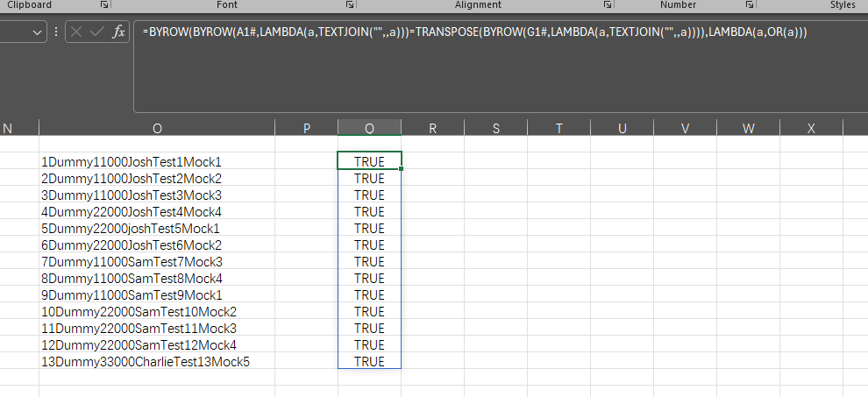
Task: Click TRUE cell beside 7Dummy11000SamTest7Mock3
Action: [369, 261]
